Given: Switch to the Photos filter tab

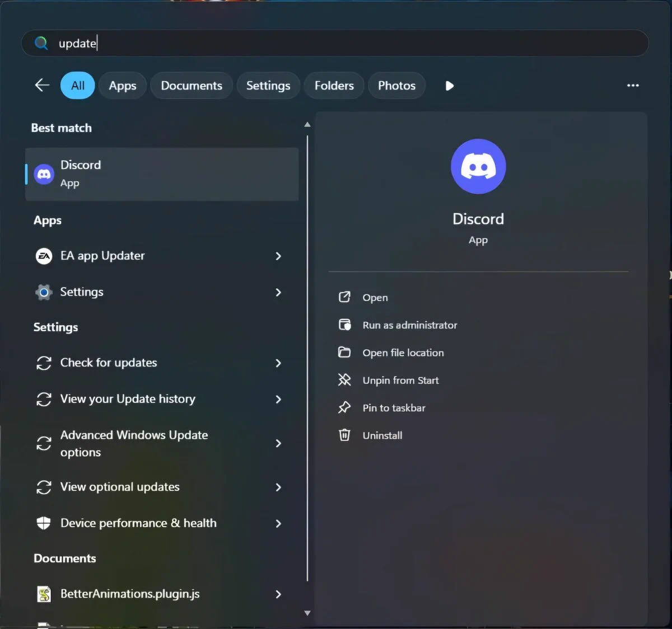Looking at the screenshot, I should pyautogui.click(x=396, y=86).
